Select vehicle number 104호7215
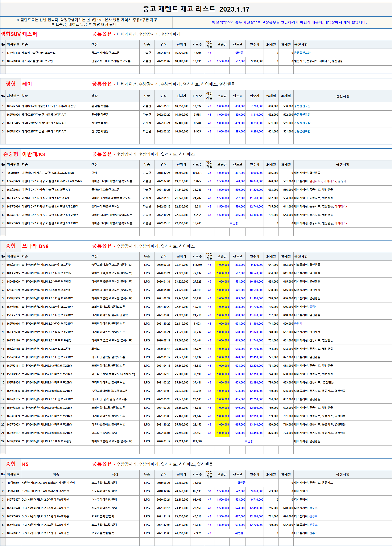The height and width of the screenshot is (546, 392). click(13, 273)
